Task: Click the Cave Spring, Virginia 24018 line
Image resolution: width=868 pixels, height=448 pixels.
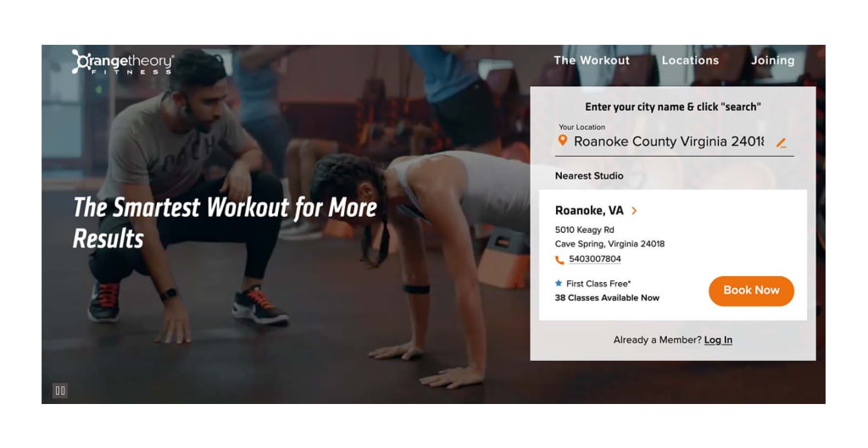Action: click(609, 244)
